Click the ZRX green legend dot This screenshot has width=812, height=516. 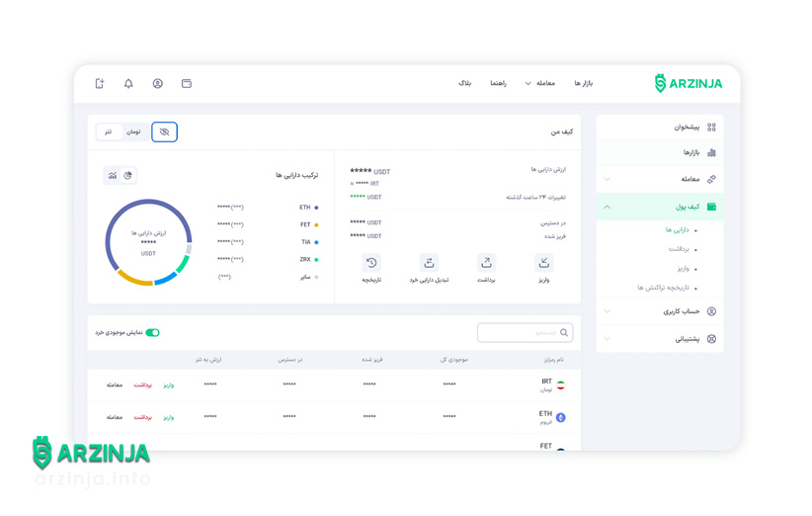[316, 260]
